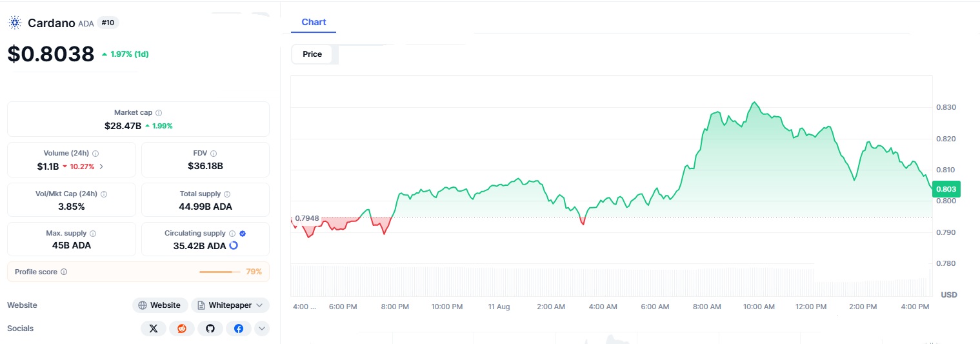Click the circulating supply progress ring

(234, 246)
